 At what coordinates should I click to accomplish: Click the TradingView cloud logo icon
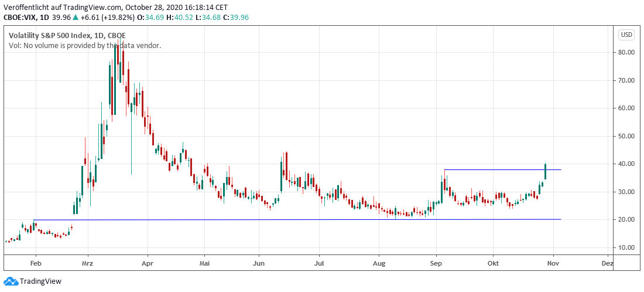pos(11,281)
